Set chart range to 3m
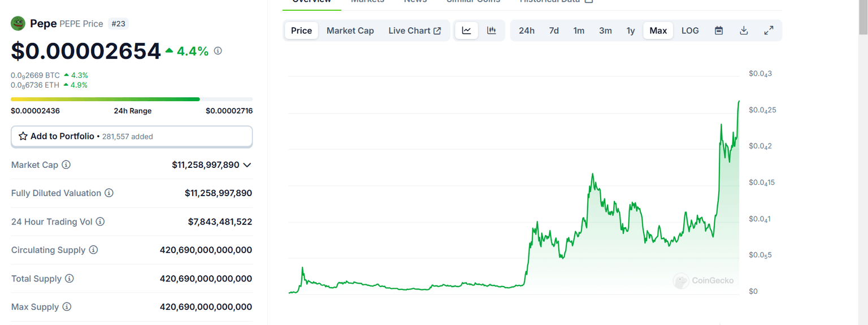Image resolution: width=868 pixels, height=325 pixels. pos(605,31)
